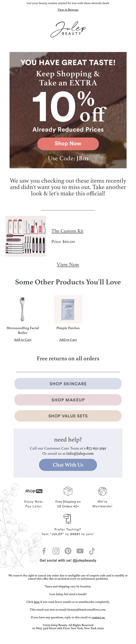
Task: Open the Pinterest social icon
Action: [x=68, y=551]
